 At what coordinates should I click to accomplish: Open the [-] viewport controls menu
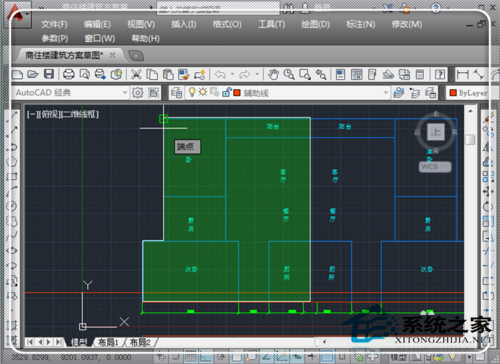click(32, 114)
